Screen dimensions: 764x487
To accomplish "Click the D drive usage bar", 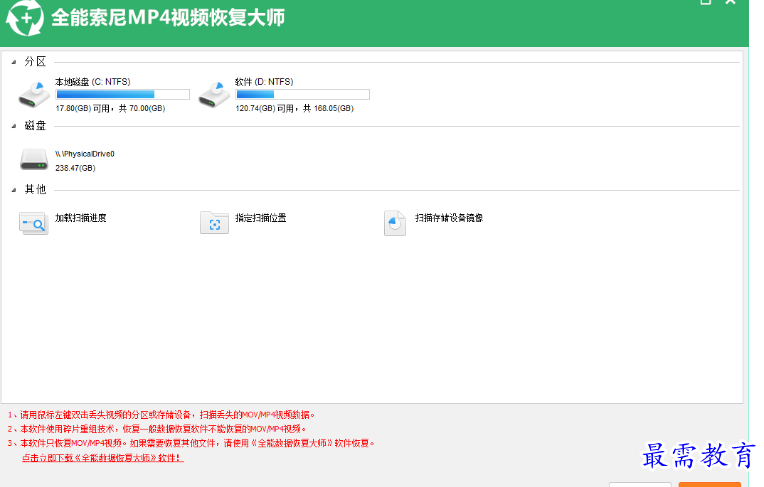I will [x=303, y=94].
